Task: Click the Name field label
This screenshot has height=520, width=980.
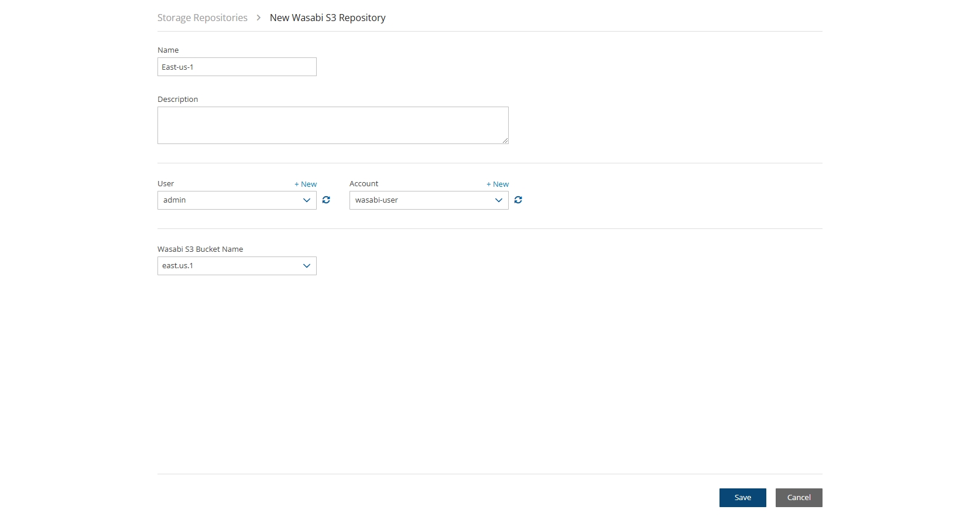Action: 168,50
